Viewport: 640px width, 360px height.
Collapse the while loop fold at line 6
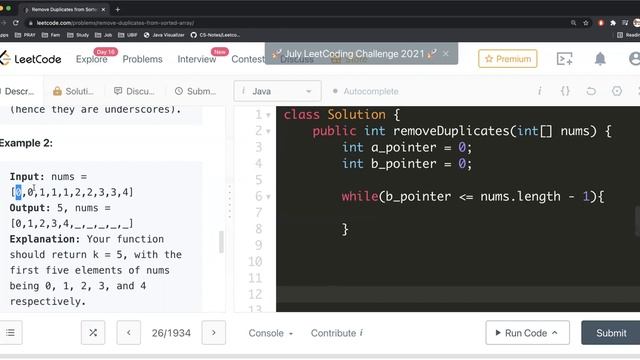[x=268, y=197]
